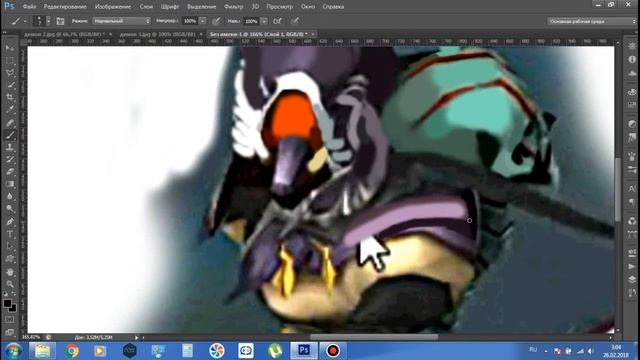Viewport: 640px width, 360px height.
Task: Select the Dodge tool
Action: [x=10, y=209]
